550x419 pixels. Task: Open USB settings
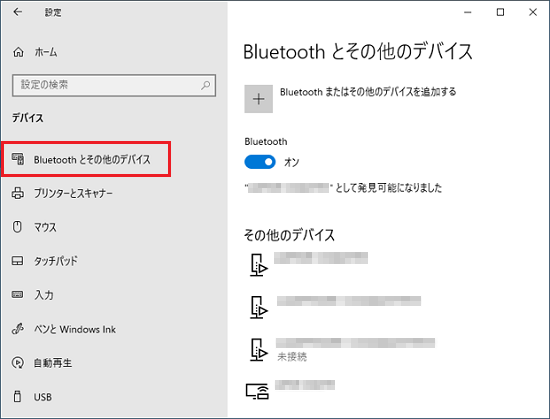click(x=43, y=397)
